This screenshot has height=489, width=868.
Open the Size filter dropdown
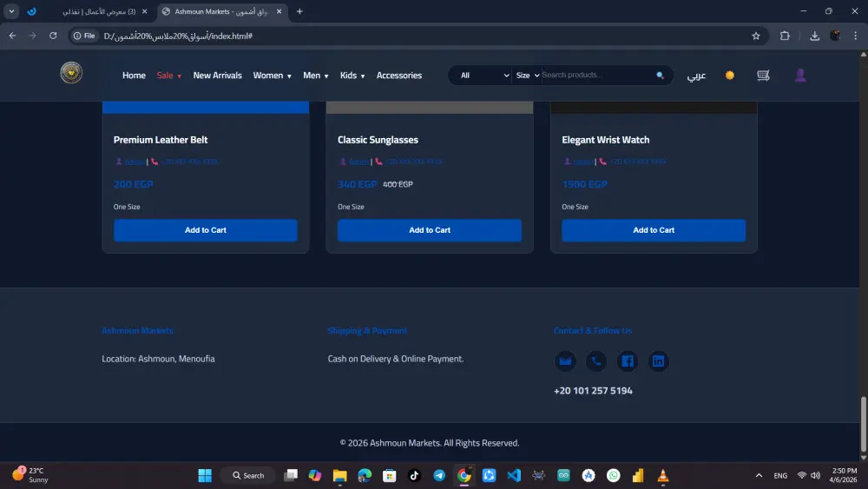point(527,76)
